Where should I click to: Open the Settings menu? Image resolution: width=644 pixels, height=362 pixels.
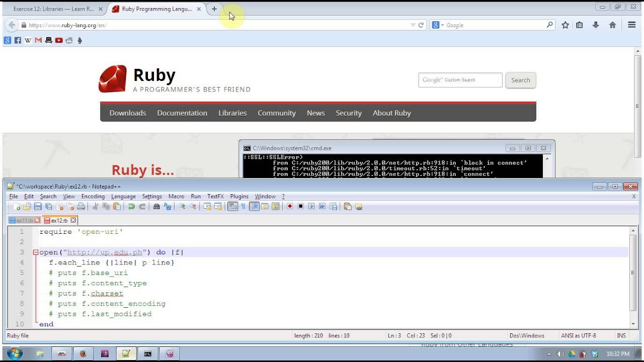click(152, 196)
